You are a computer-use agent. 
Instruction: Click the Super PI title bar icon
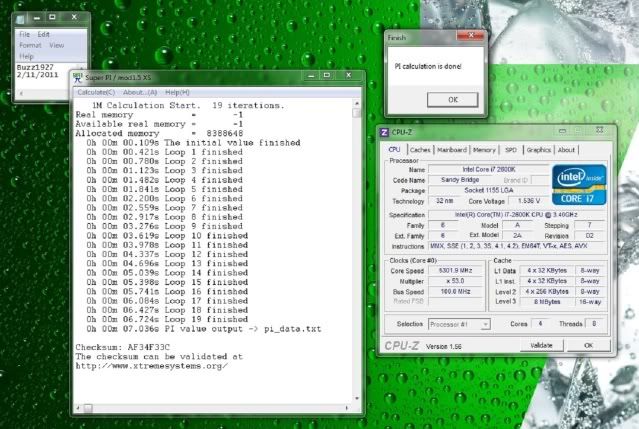pyautogui.click(x=78, y=77)
